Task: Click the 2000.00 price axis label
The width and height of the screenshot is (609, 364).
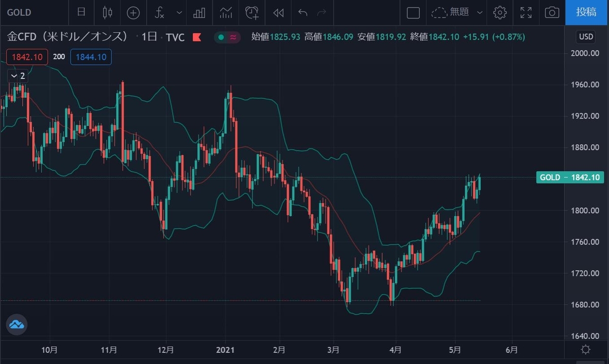Action: click(x=585, y=53)
